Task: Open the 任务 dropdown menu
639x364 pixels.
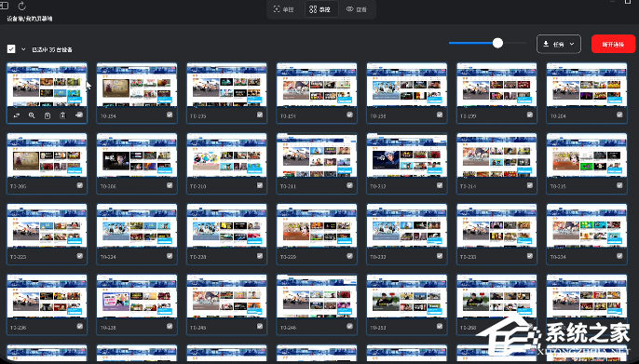Action: 559,44
